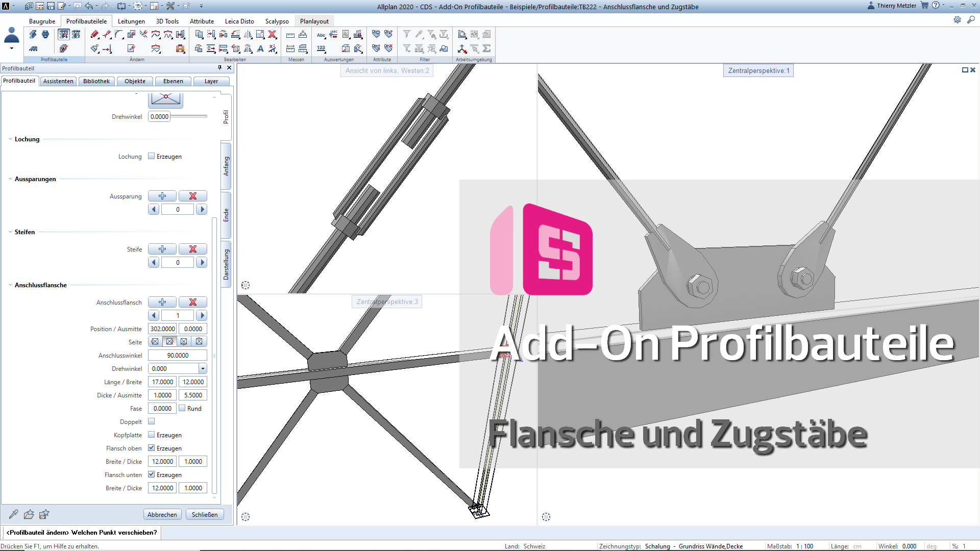
Task: Click the red X delete tool in Bearbeiten
Action: point(273,35)
